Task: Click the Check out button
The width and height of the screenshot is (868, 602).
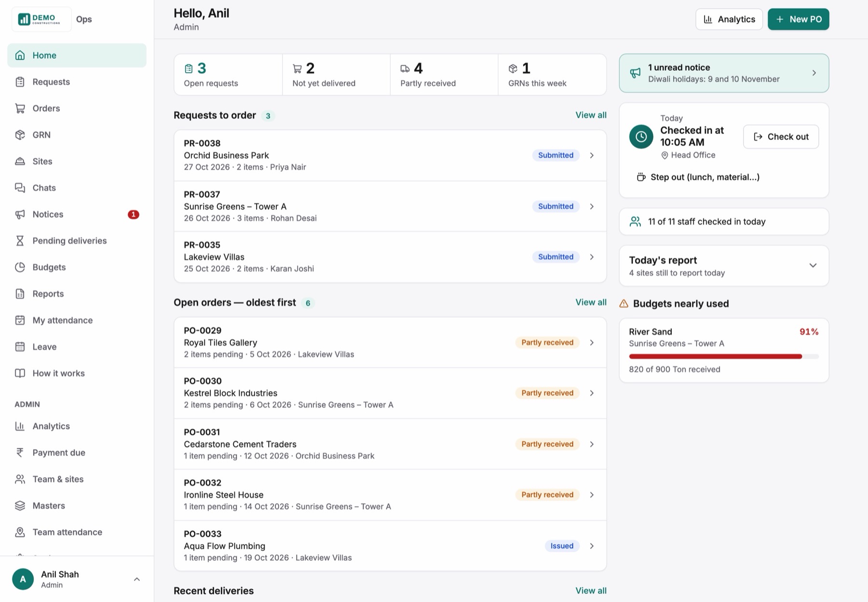Action: click(781, 137)
